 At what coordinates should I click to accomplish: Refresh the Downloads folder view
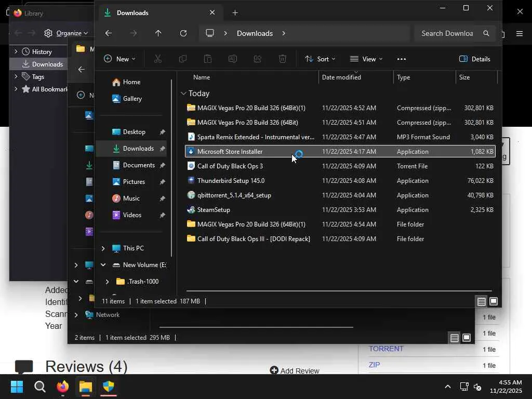click(183, 33)
